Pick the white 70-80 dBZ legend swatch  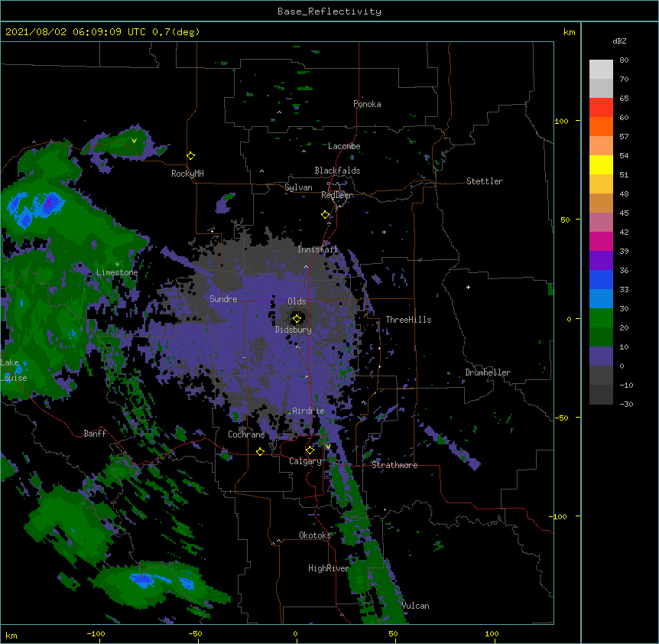coord(601,69)
